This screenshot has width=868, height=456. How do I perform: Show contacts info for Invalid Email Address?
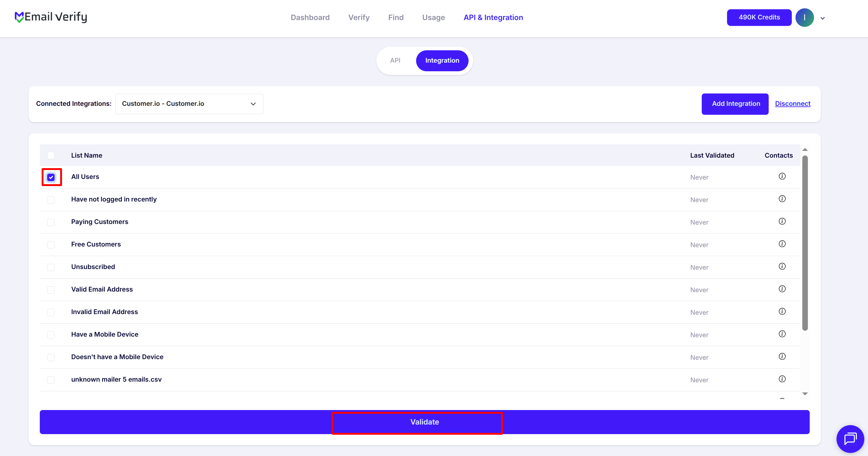coord(782,311)
